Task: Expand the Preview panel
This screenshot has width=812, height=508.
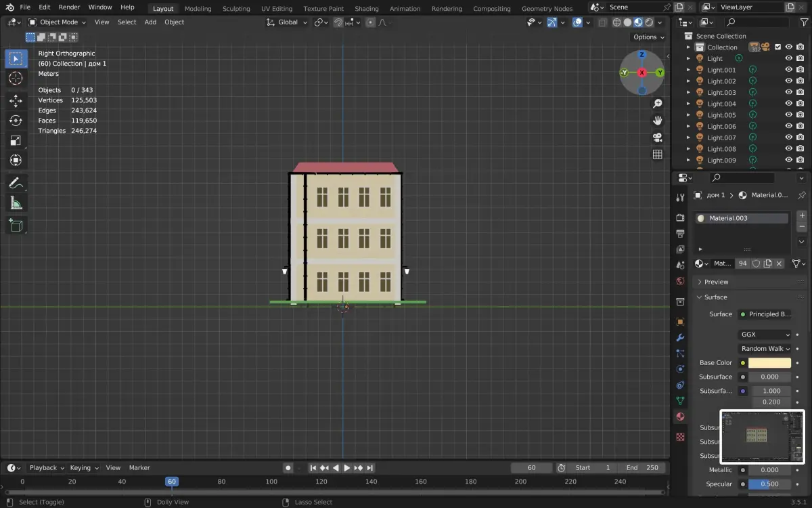Action: pyautogui.click(x=715, y=282)
